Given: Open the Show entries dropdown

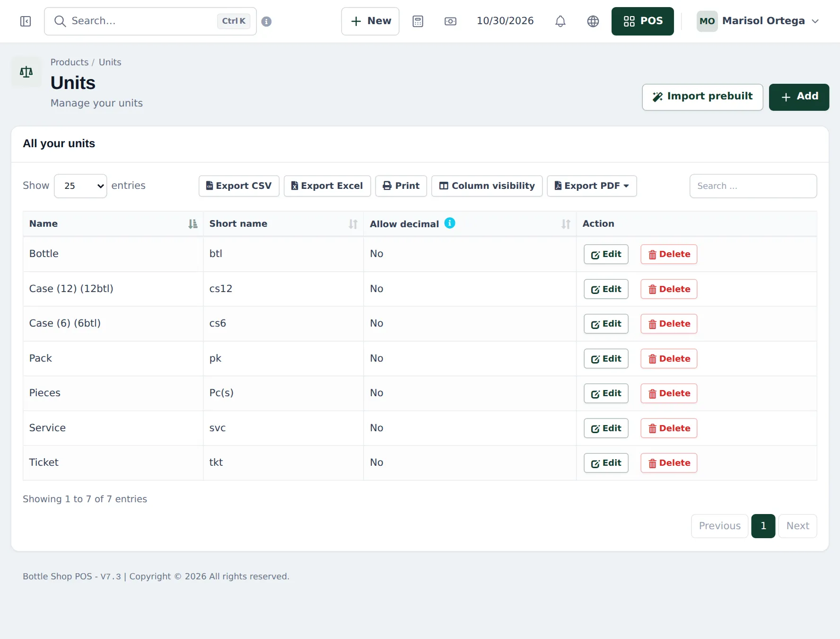Looking at the screenshot, I should (80, 186).
